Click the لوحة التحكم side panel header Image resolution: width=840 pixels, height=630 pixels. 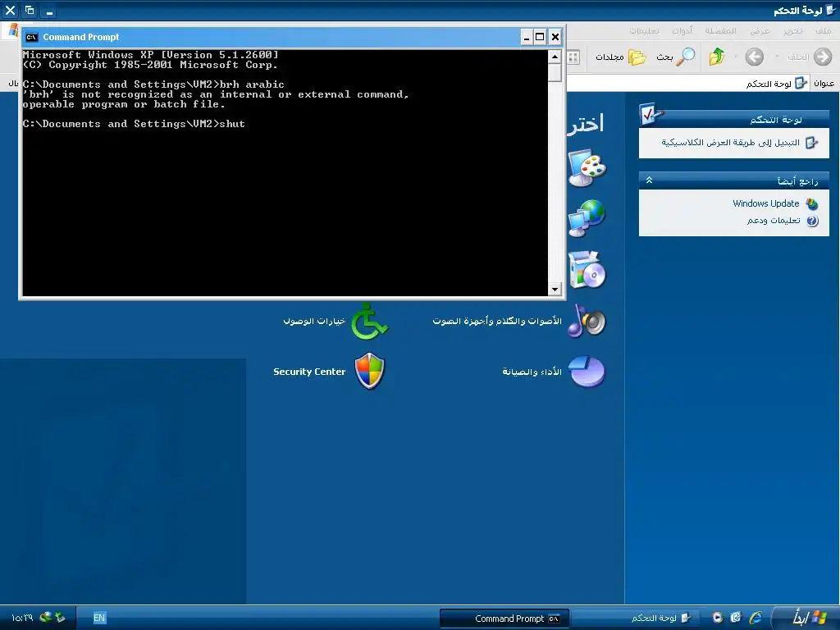point(734,119)
